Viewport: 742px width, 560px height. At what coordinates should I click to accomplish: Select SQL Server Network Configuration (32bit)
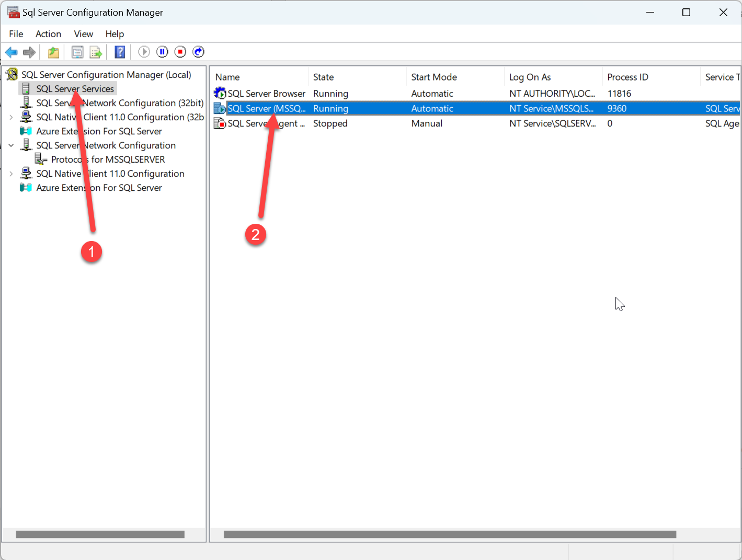point(120,103)
